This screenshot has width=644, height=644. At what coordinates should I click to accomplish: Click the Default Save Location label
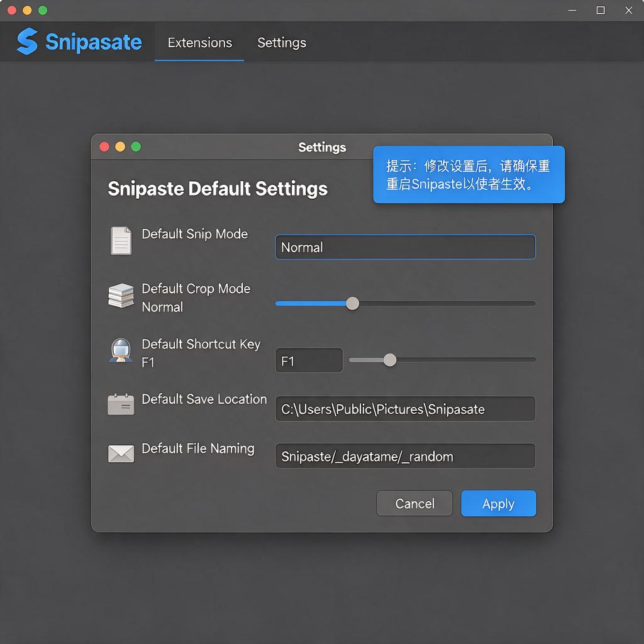pos(204,399)
